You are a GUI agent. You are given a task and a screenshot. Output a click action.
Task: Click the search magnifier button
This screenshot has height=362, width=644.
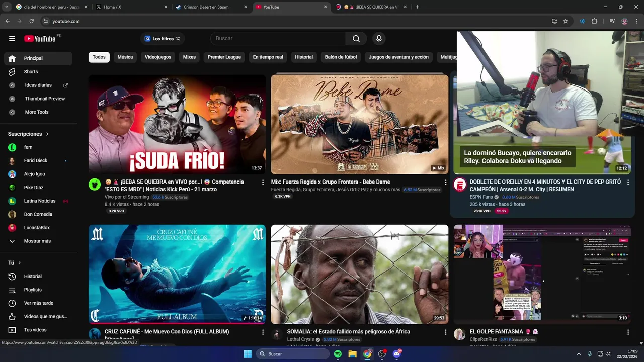tap(356, 39)
